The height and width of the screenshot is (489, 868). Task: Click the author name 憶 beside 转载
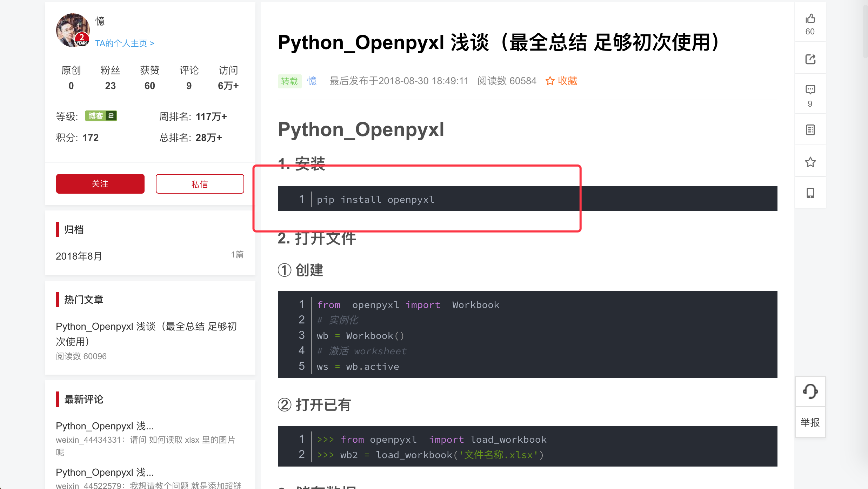point(312,81)
